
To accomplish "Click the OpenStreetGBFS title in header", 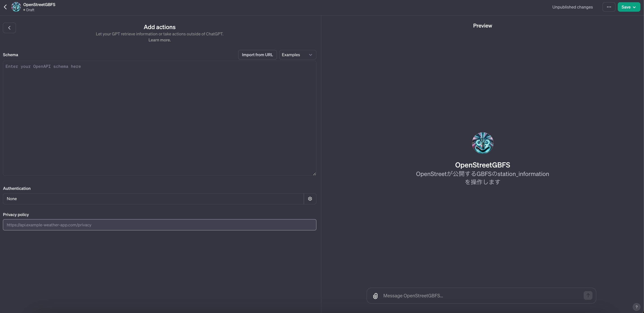I will [39, 4].
